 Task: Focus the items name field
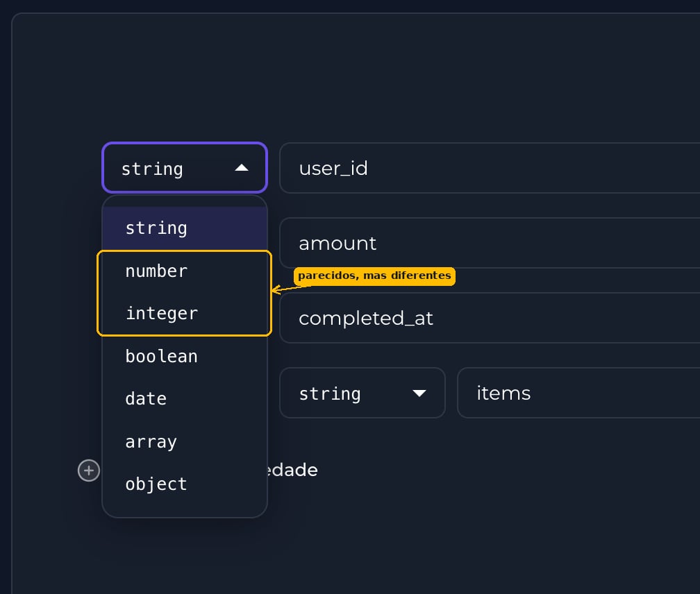coord(578,393)
